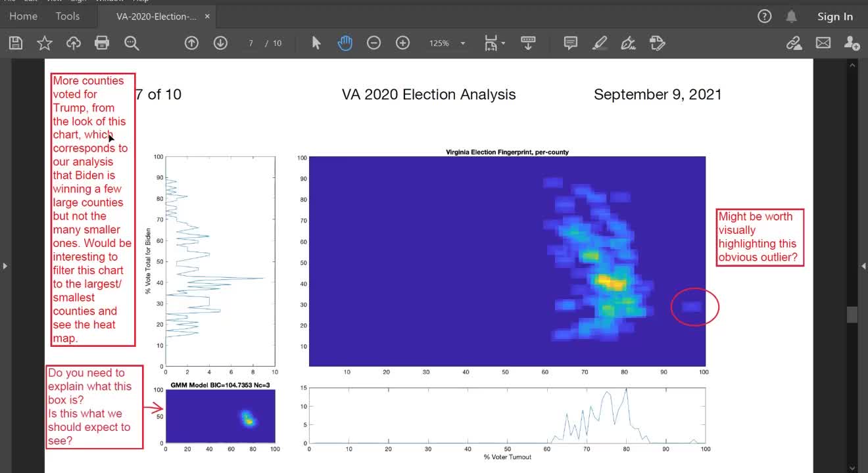The image size is (868, 473).
Task: Add document to starred bookmarks
Action: [45, 43]
